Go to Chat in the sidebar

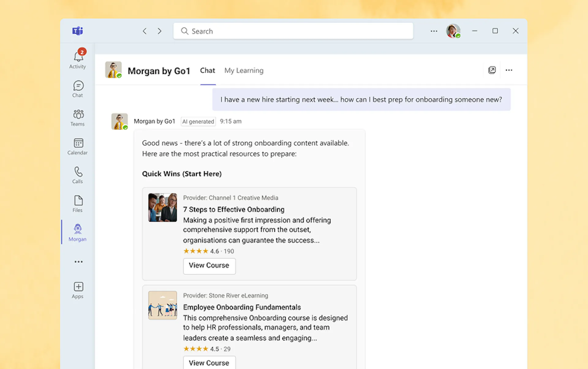tap(78, 89)
